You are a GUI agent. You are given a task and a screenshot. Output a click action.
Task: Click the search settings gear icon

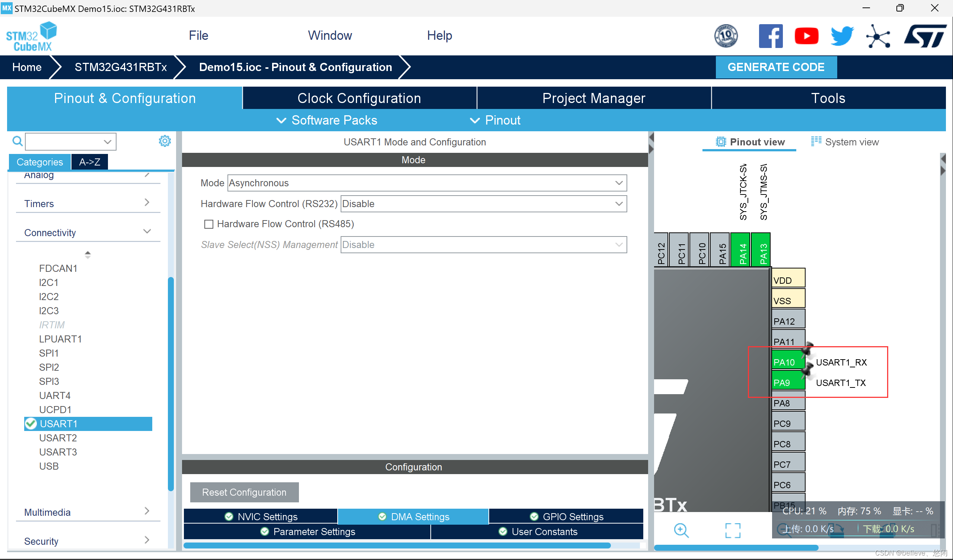[x=166, y=141]
